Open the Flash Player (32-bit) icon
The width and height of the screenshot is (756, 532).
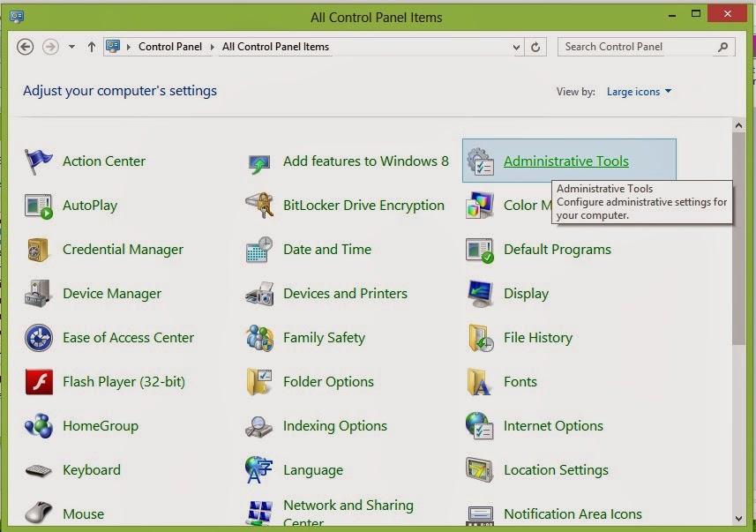pyautogui.click(x=39, y=381)
